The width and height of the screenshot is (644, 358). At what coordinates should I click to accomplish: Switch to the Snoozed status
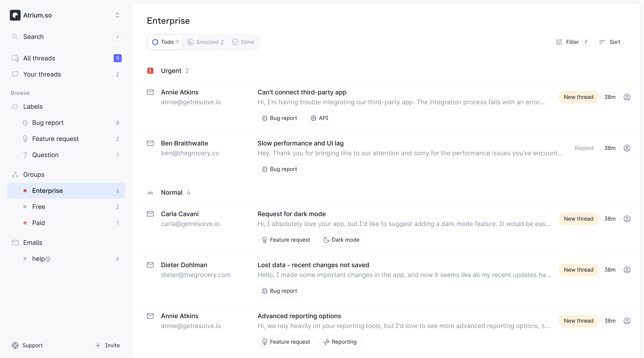click(205, 42)
